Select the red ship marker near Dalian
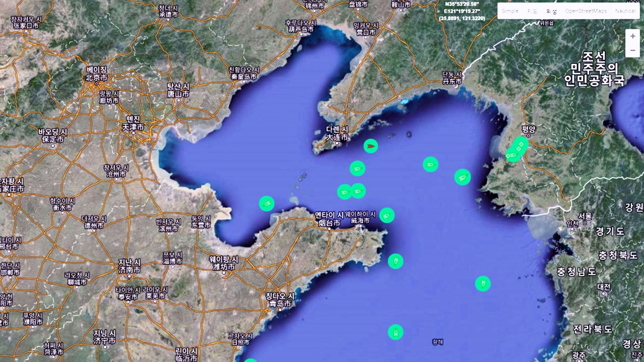This screenshot has width=644, height=362. [x=371, y=146]
